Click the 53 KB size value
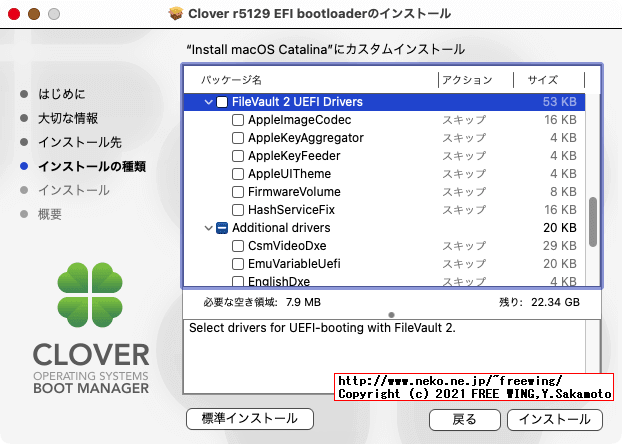622x444 pixels. (x=560, y=102)
